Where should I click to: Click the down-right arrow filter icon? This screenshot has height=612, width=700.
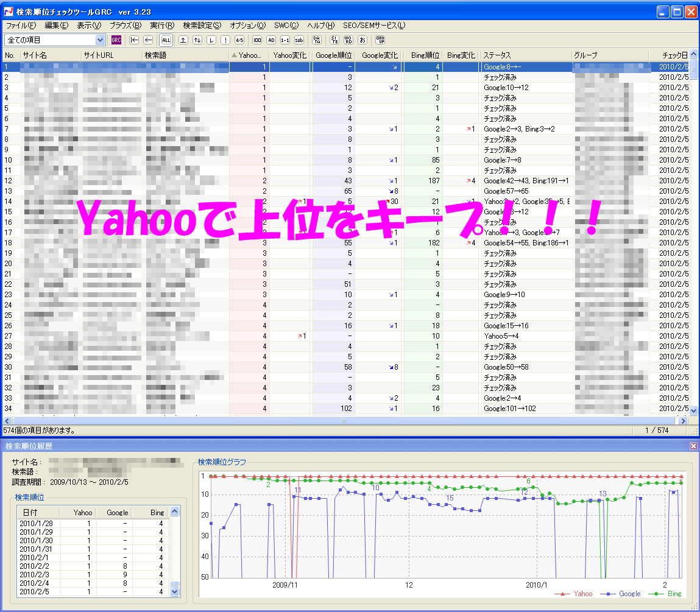point(211,40)
